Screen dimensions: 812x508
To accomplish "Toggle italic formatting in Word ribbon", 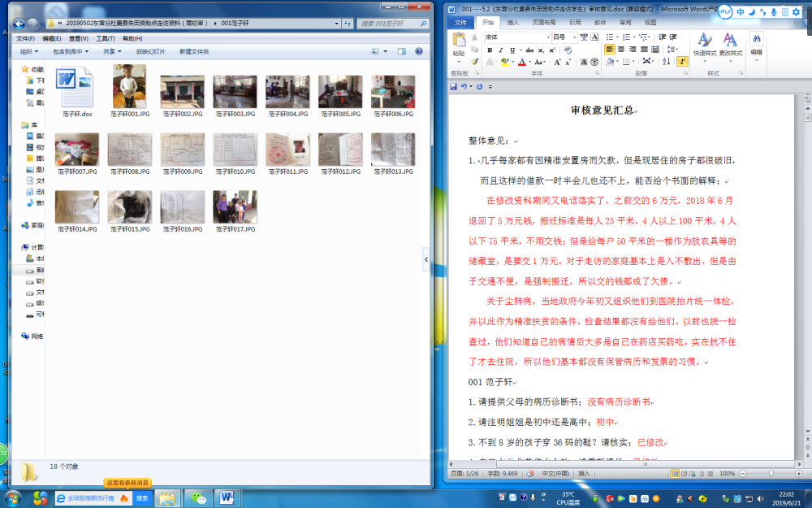I will [501, 50].
